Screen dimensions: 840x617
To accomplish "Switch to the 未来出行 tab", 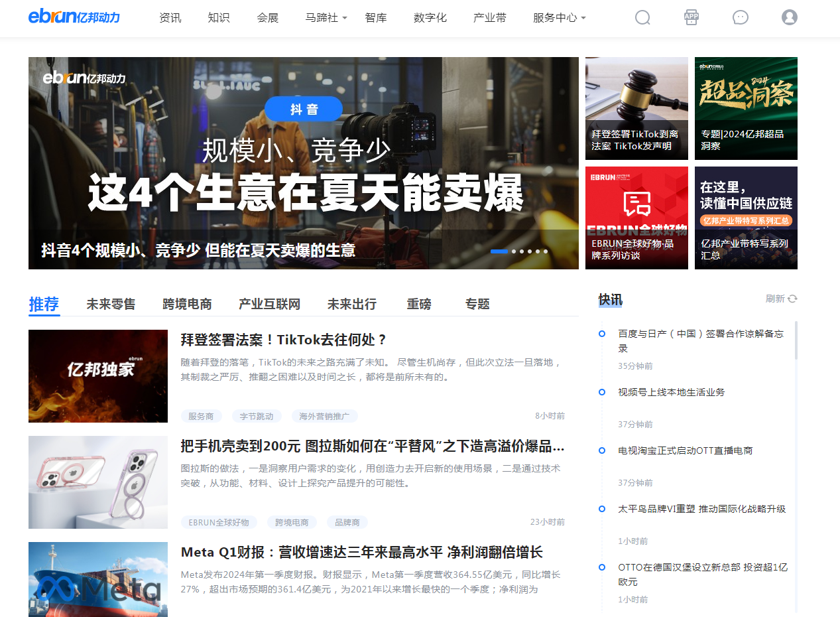I will (352, 305).
